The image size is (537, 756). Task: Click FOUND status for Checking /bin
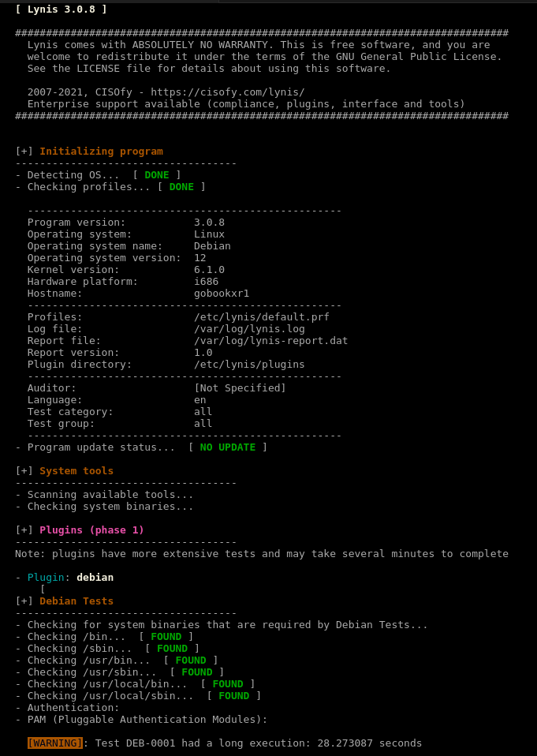pyautogui.click(x=166, y=637)
